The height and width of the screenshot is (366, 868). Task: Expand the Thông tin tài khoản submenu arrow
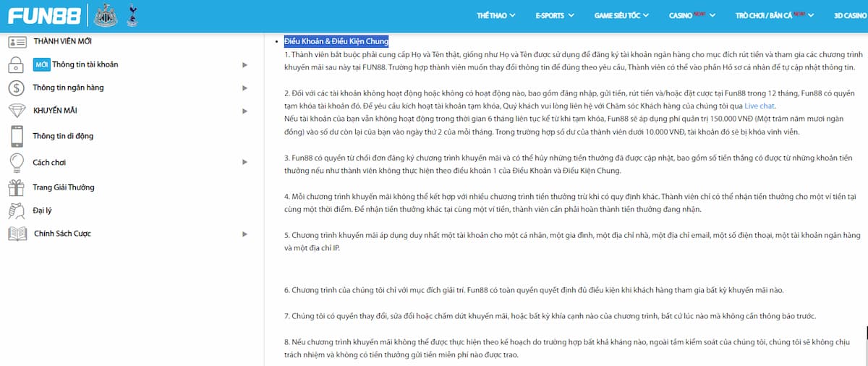[244, 65]
